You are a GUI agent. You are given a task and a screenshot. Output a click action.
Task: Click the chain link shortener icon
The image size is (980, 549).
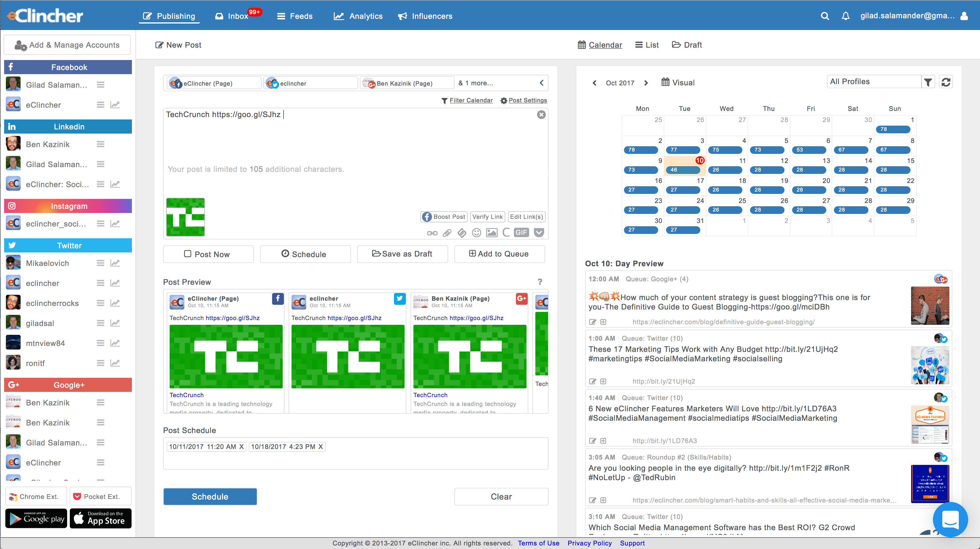(432, 233)
